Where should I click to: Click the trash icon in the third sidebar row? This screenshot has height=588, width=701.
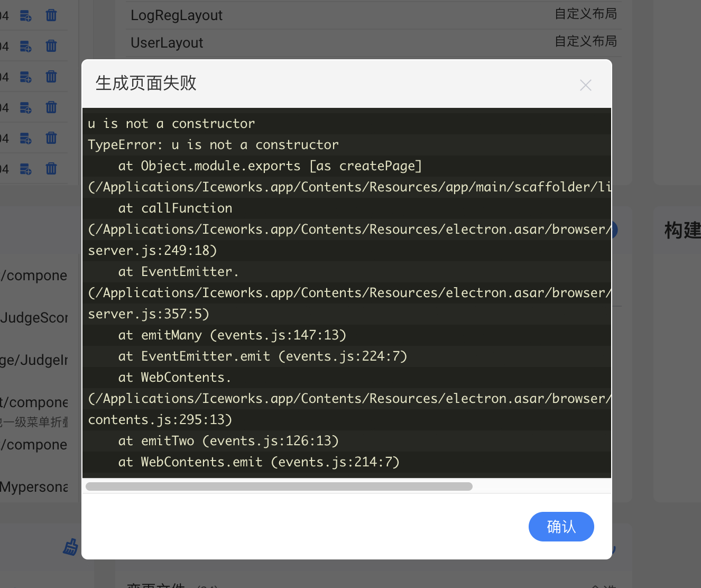pyautogui.click(x=51, y=77)
